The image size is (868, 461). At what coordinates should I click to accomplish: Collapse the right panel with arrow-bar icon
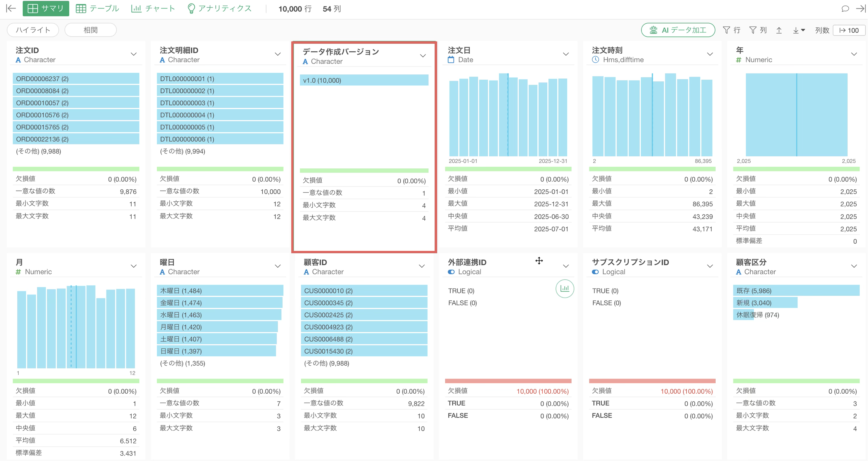pos(861,8)
